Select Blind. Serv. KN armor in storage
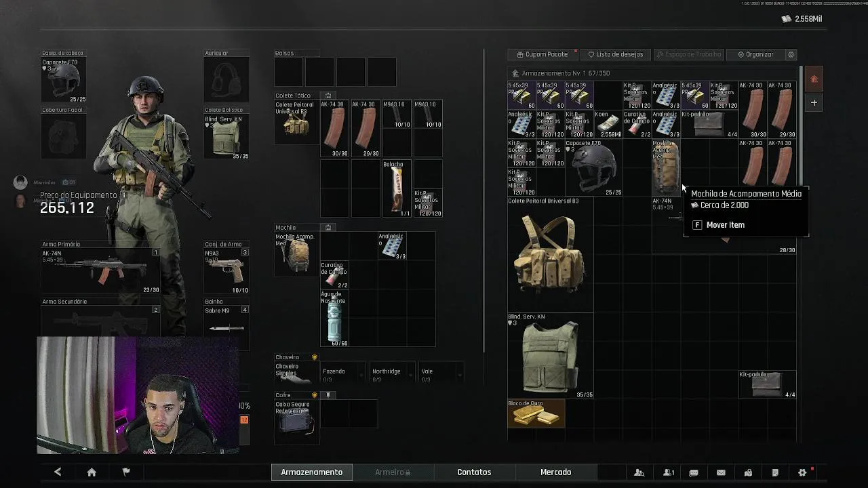Viewport: 868px width, 488px height. click(x=550, y=355)
